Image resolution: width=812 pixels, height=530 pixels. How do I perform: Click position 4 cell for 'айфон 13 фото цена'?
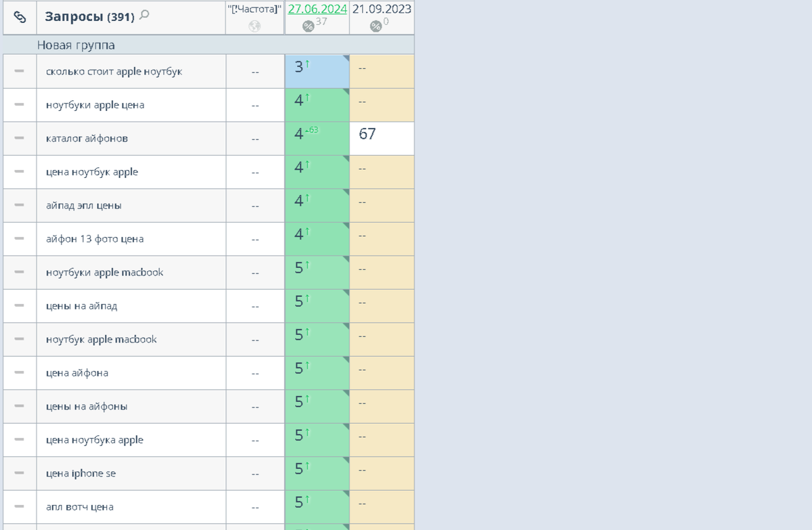317,239
